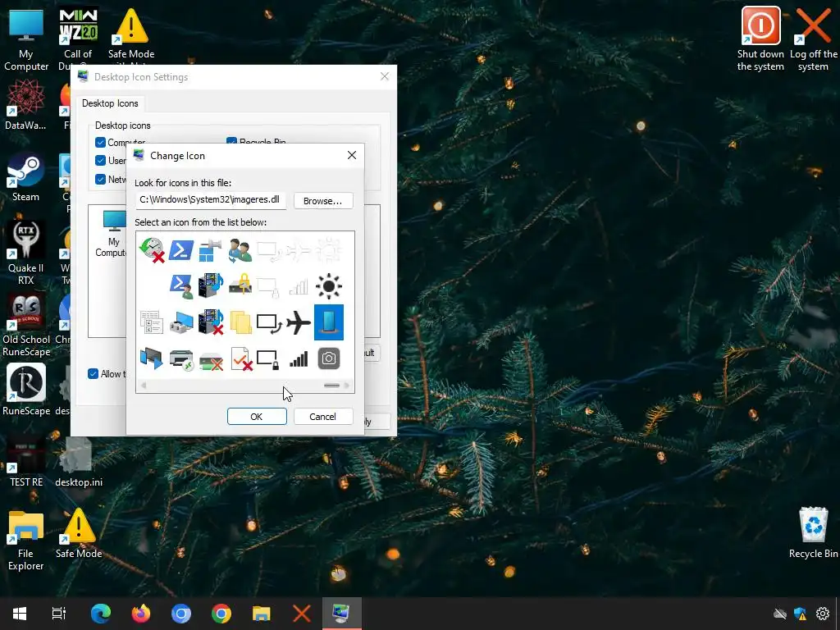Select the media server icon without red X
This screenshot has width=840, height=630.
tap(211, 286)
